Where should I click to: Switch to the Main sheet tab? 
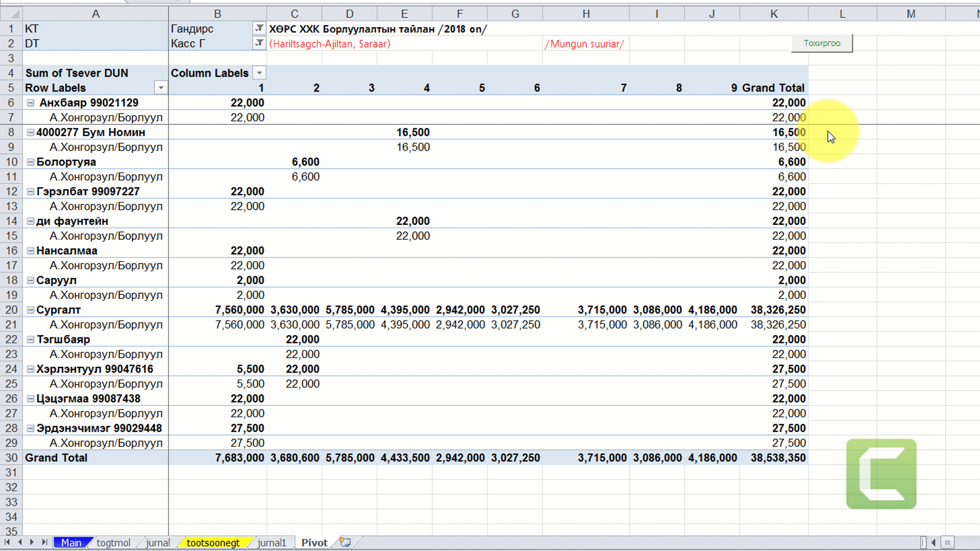point(71,543)
